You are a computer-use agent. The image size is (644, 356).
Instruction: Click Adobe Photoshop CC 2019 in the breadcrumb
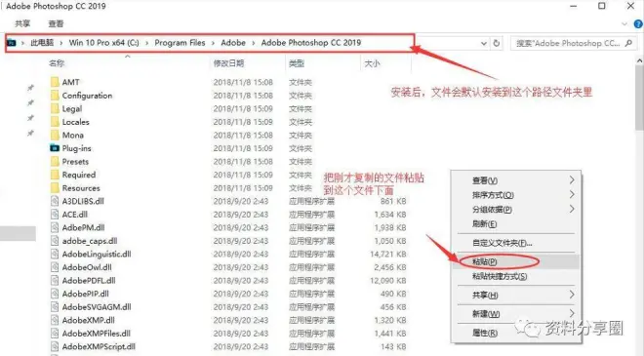tap(311, 43)
